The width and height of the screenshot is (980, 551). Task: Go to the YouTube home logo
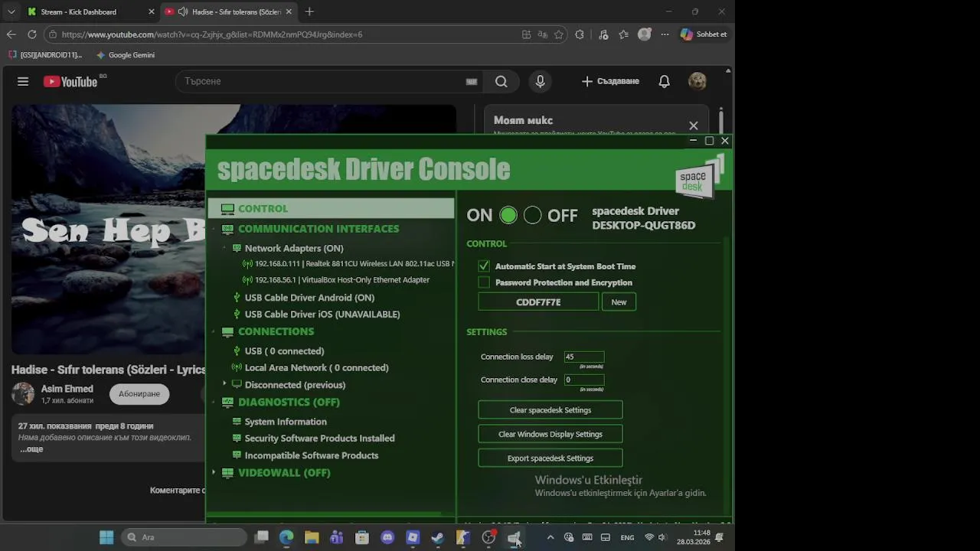(70, 81)
